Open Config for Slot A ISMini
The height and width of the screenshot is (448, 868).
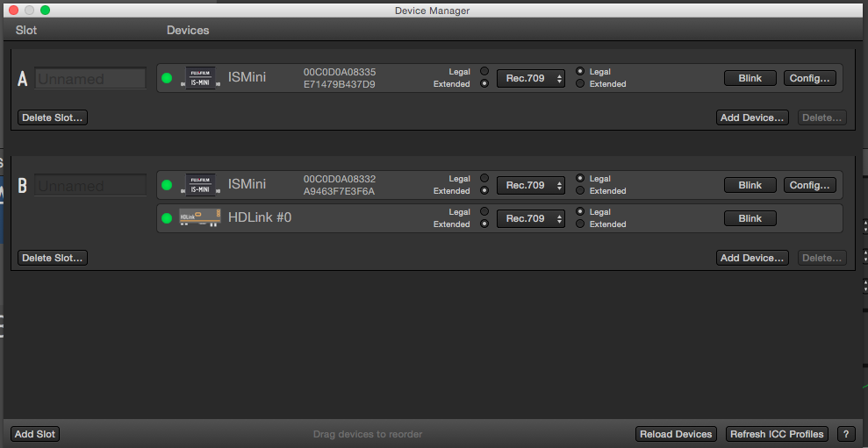coord(809,78)
